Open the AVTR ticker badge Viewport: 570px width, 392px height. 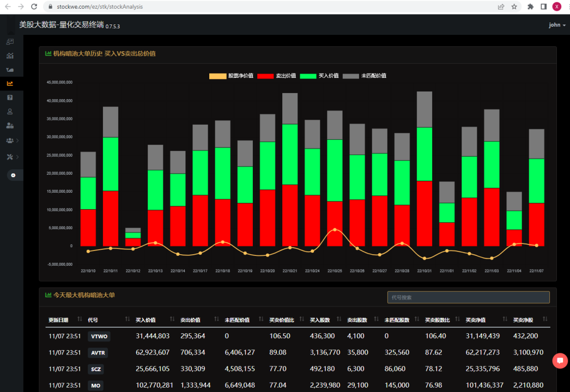(98, 353)
